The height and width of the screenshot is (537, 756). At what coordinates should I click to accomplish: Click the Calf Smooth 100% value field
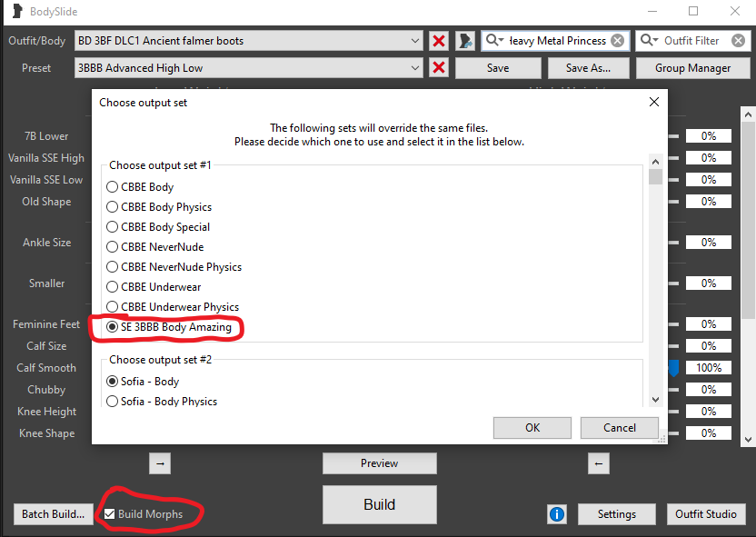click(709, 368)
